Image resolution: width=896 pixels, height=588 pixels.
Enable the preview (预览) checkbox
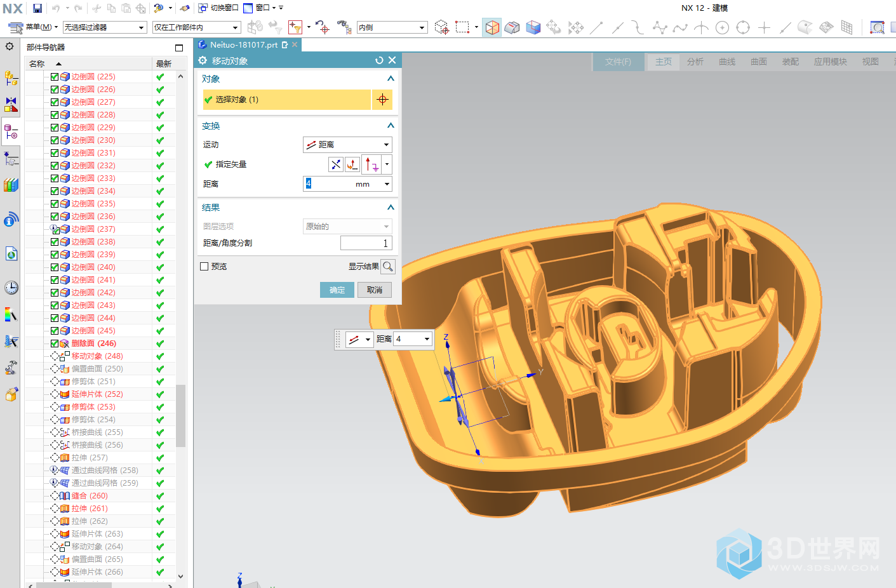[204, 267]
